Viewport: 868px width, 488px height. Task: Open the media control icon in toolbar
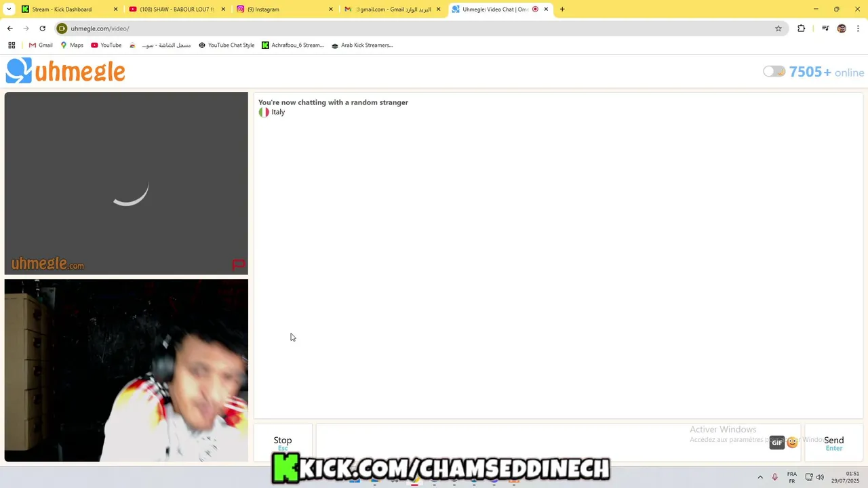click(x=825, y=28)
